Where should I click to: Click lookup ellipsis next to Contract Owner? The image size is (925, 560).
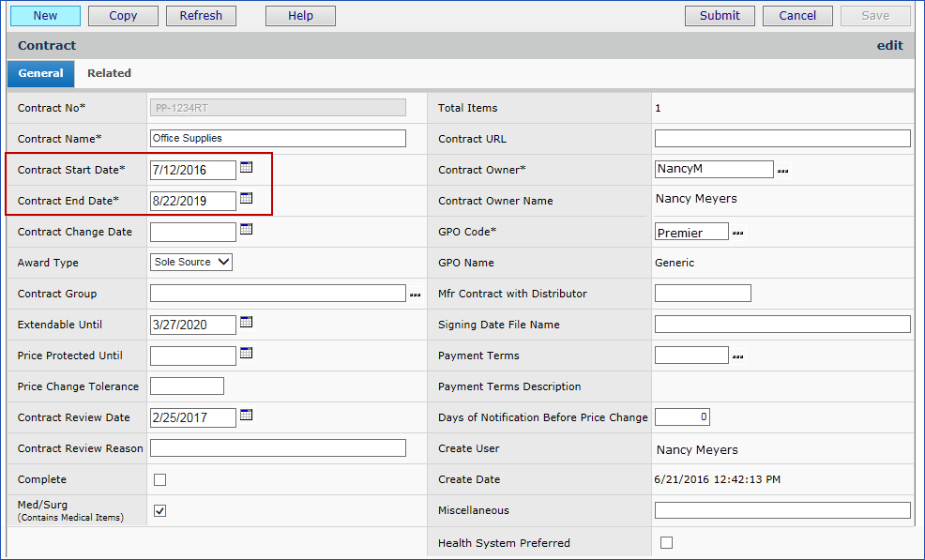pos(782,171)
